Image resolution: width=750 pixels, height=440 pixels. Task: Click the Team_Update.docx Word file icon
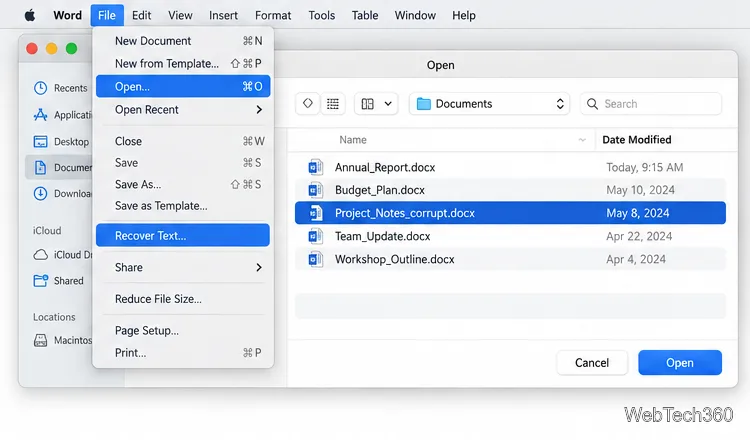(x=315, y=236)
